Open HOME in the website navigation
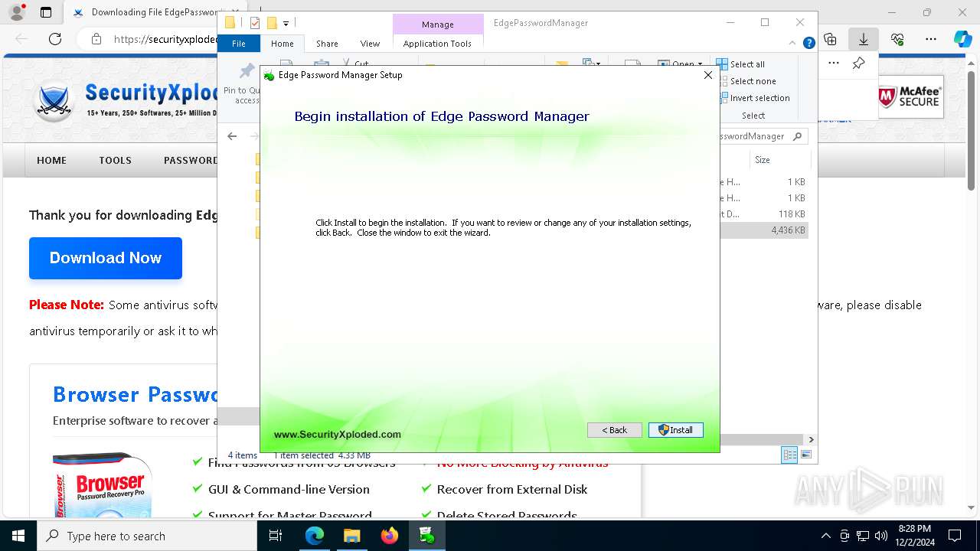 click(x=52, y=161)
